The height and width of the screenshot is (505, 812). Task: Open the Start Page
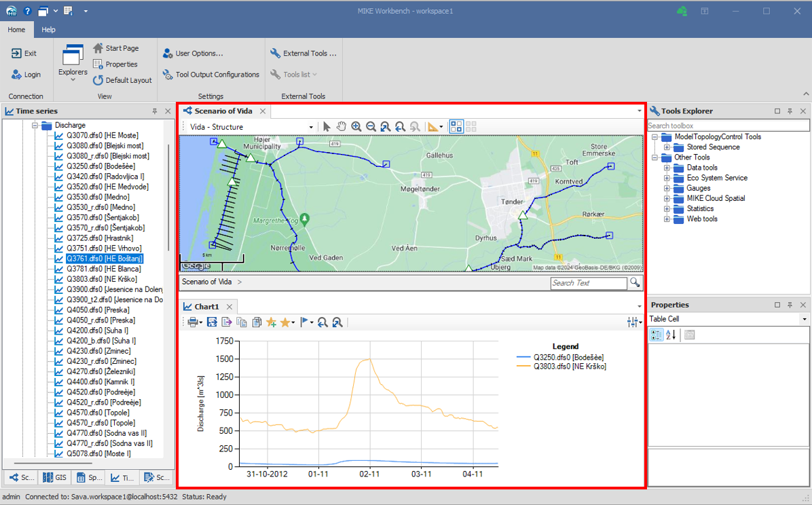116,48
